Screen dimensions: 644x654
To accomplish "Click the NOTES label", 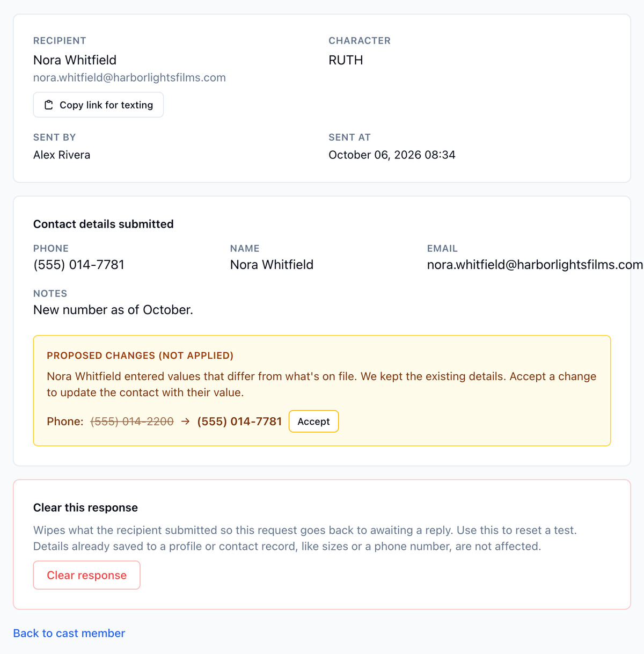I will pos(50,294).
